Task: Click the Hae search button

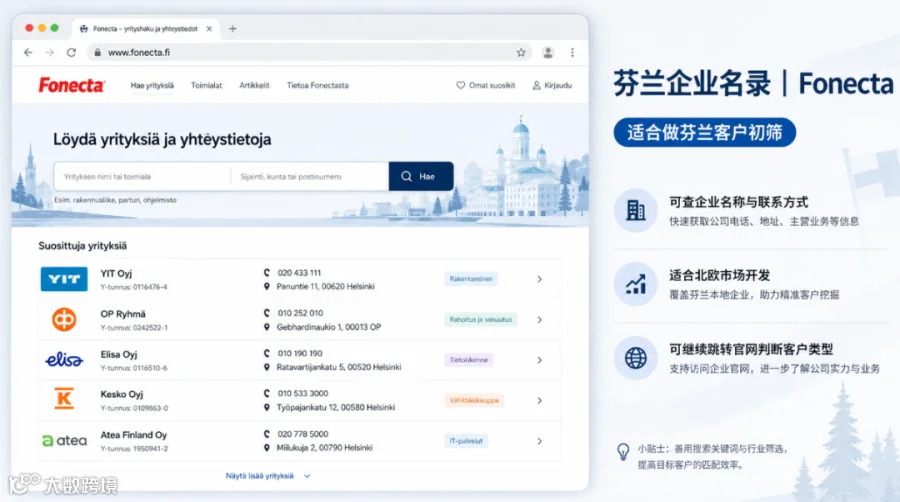Action: [x=421, y=176]
